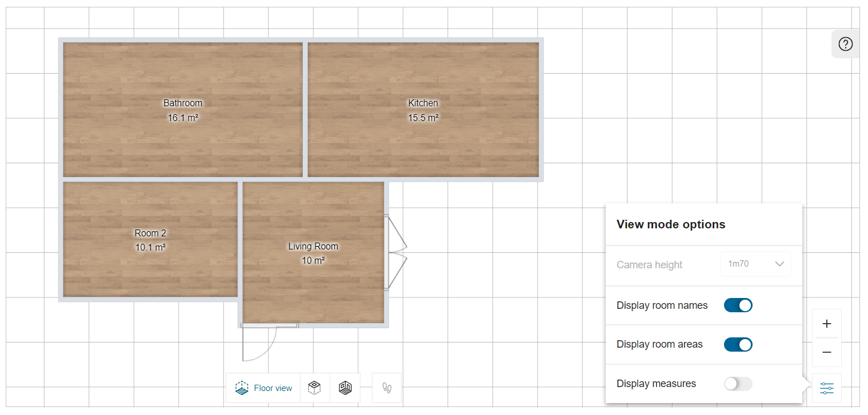Expand the 1m70 height selector chevron
Screen dimensions: 868x415
point(779,264)
